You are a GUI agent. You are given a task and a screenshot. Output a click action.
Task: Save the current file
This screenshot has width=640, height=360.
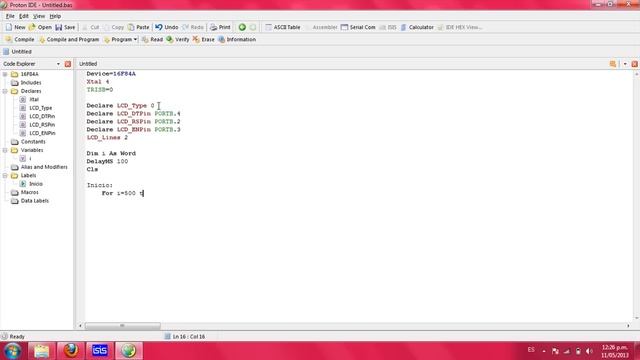65,27
